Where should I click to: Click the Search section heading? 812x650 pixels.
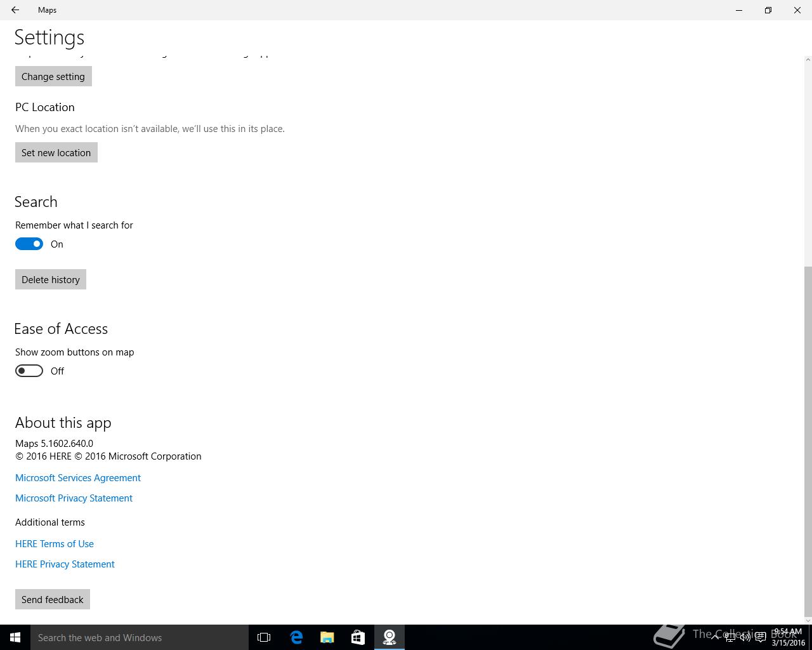36,201
